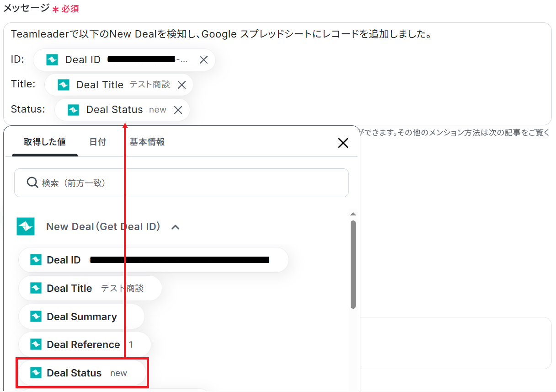Click the scrollbar up arrow
The height and width of the screenshot is (392, 556).
(x=353, y=214)
